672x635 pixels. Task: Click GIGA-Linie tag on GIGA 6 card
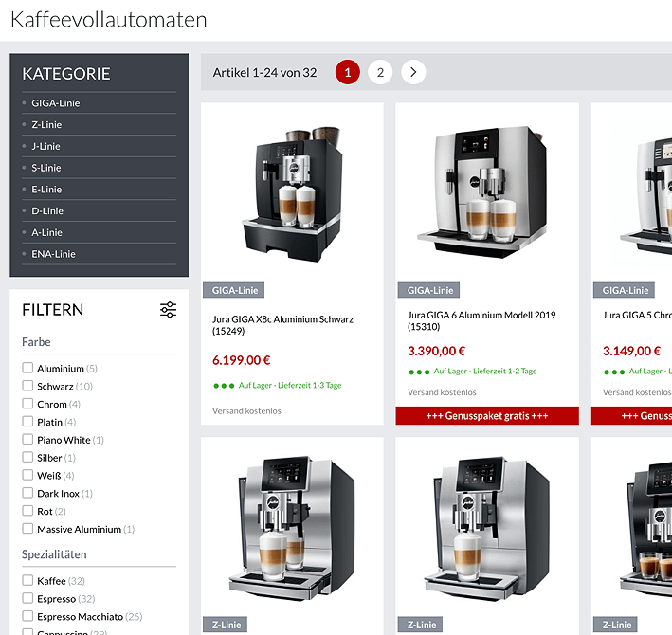(429, 290)
